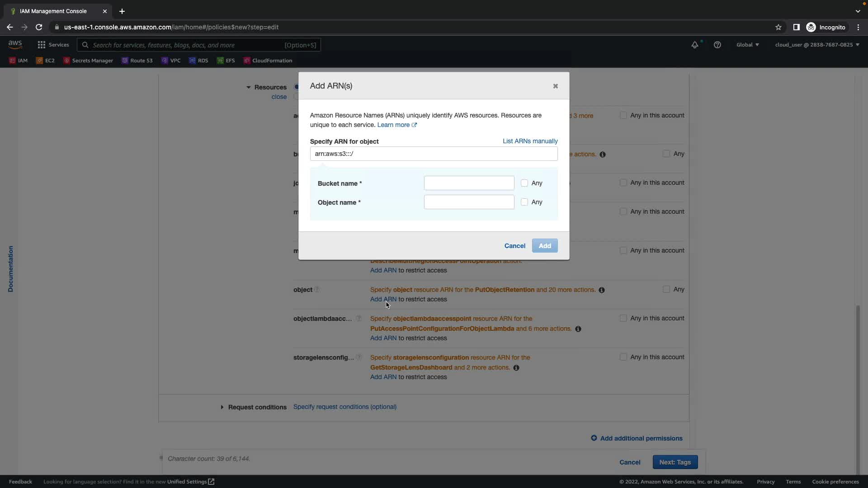The width and height of the screenshot is (868, 488).
Task: Open AWS notifications bell icon
Action: [695, 45]
